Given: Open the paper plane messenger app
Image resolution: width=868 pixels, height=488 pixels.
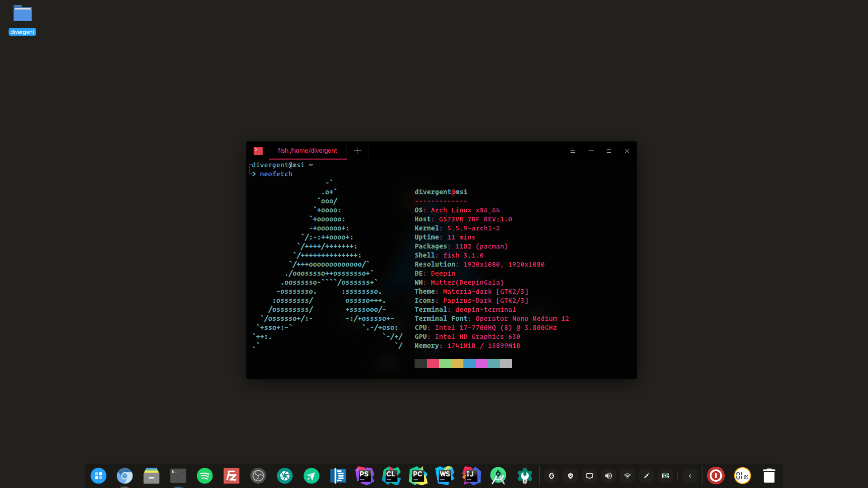Looking at the screenshot, I should point(311,476).
